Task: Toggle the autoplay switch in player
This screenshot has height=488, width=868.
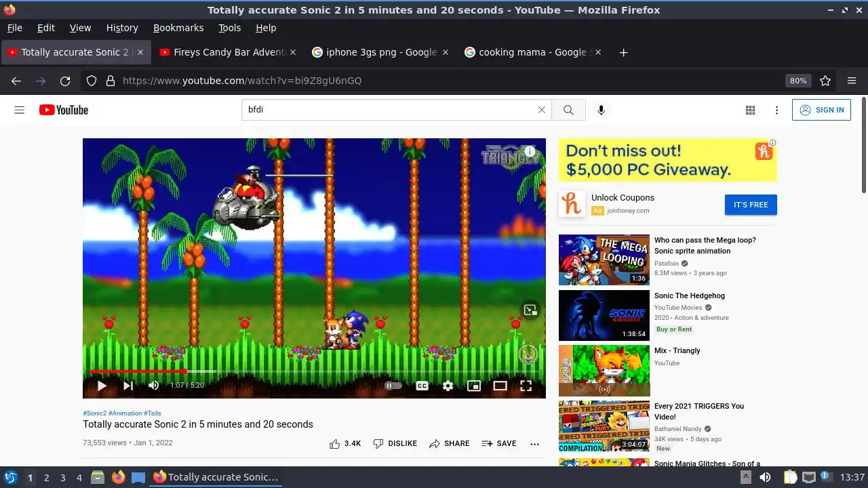Action: [393, 386]
